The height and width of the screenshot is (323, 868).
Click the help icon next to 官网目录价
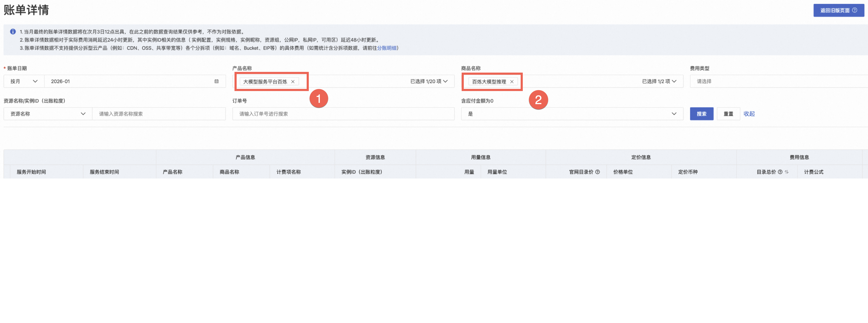tap(597, 172)
